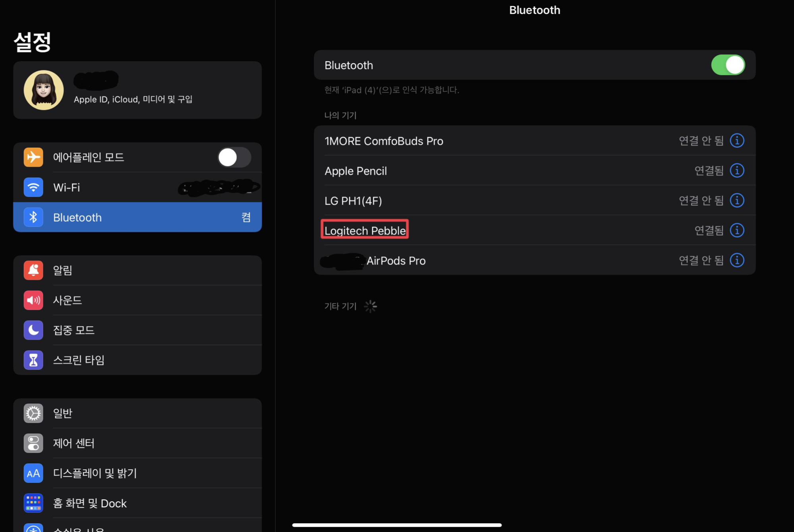Image resolution: width=794 pixels, height=532 pixels.
Task: Connect to LG PH1(4F) device
Action: (x=535, y=200)
